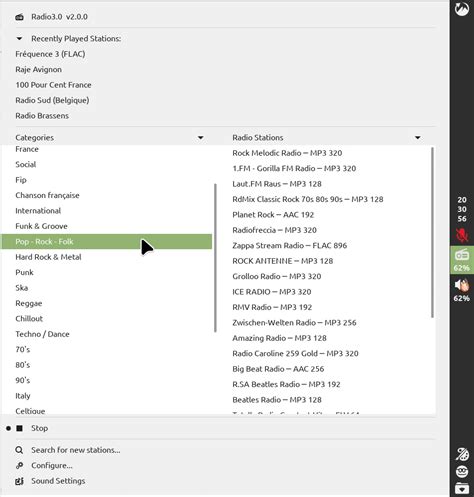
Task: Click the key icon next to Configure
Action: [19, 465]
